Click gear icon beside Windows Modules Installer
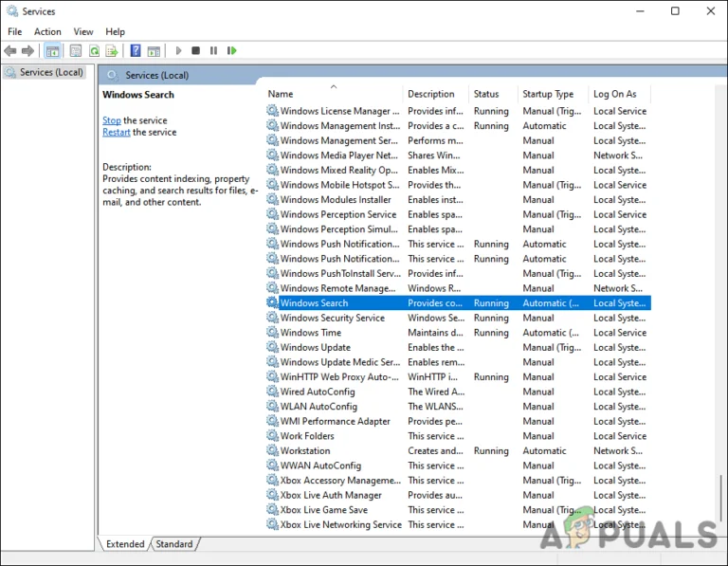728x566 pixels. point(272,199)
